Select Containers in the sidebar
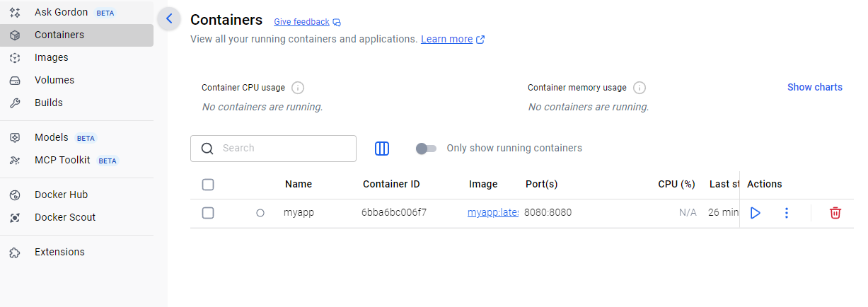 pyautogui.click(x=77, y=35)
